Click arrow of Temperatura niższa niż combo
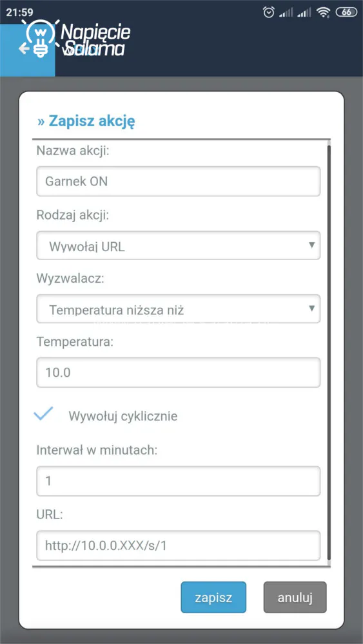The height and width of the screenshot is (644, 363). coord(311,308)
